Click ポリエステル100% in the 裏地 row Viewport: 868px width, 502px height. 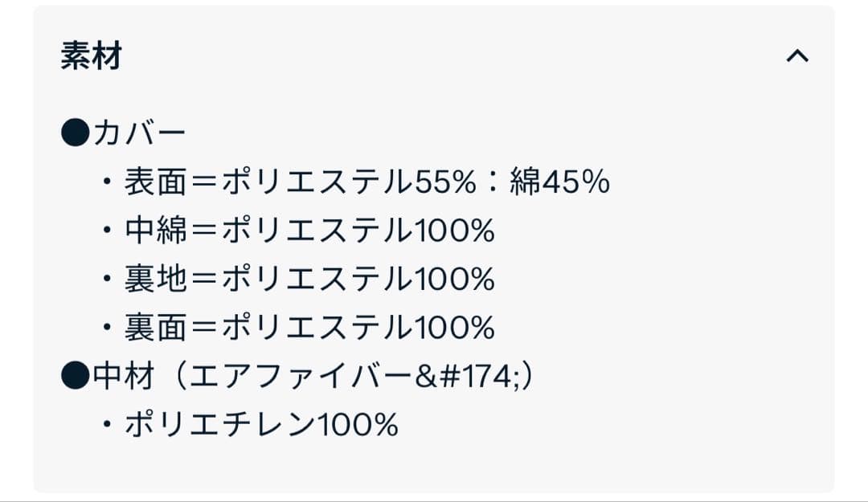(x=358, y=280)
